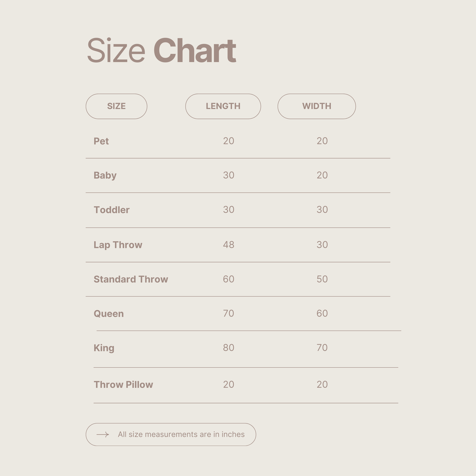476x476 pixels.
Task: Click the LENGTH column header pill
Action: point(223,106)
